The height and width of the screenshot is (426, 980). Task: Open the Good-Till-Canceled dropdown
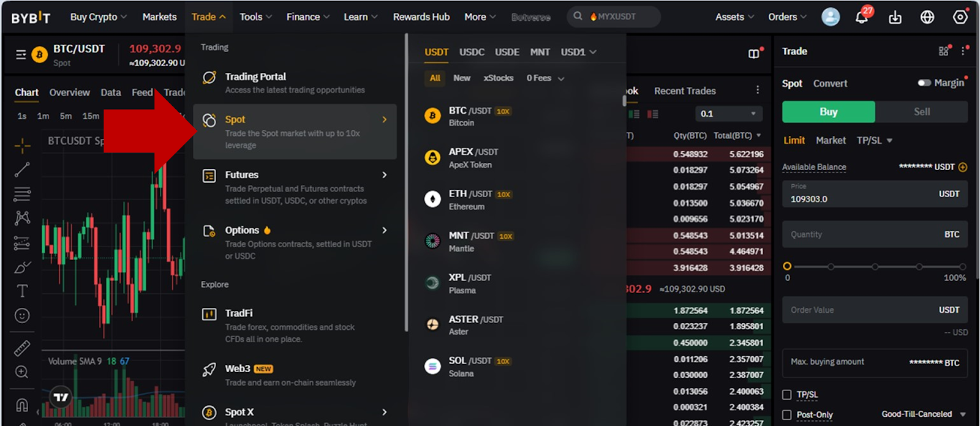click(923, 414)
